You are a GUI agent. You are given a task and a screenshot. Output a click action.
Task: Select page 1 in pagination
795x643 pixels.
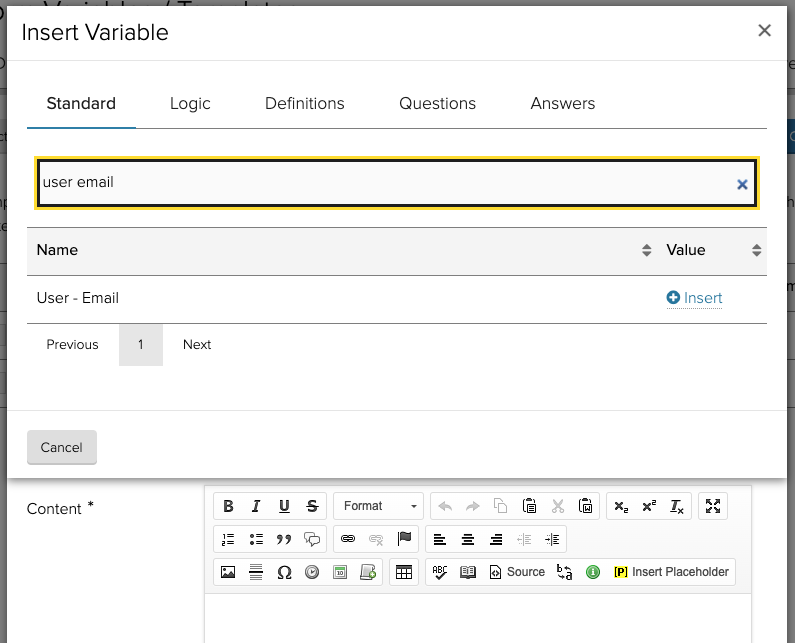coord(141,345)
